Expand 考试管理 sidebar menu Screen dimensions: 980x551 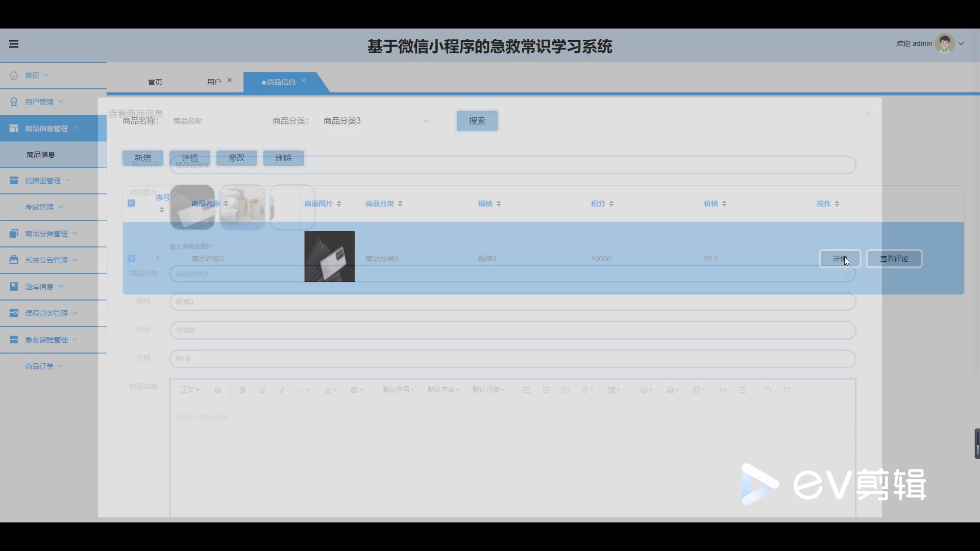click(x=39, y=207)
